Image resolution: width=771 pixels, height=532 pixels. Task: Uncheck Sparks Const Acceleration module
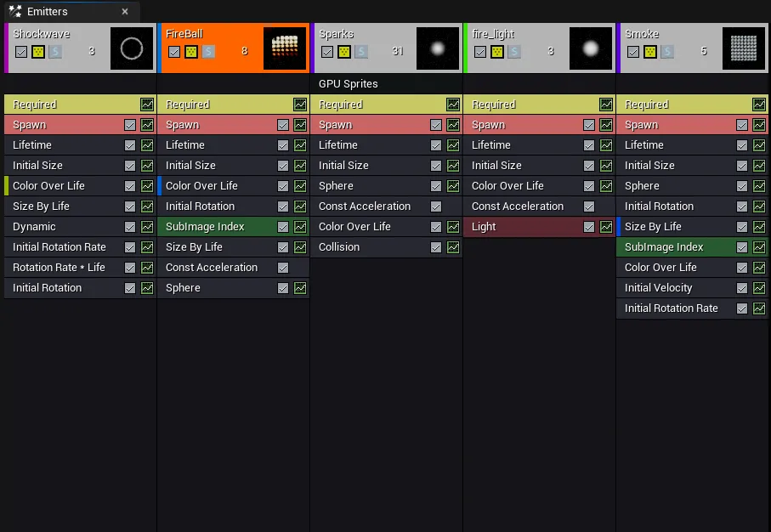tap(436, 207)
